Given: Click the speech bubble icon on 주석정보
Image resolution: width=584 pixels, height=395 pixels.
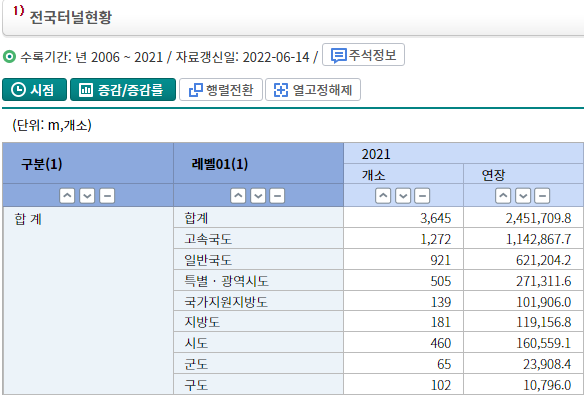Looking at the screenshot, I should tap(339, 56).
